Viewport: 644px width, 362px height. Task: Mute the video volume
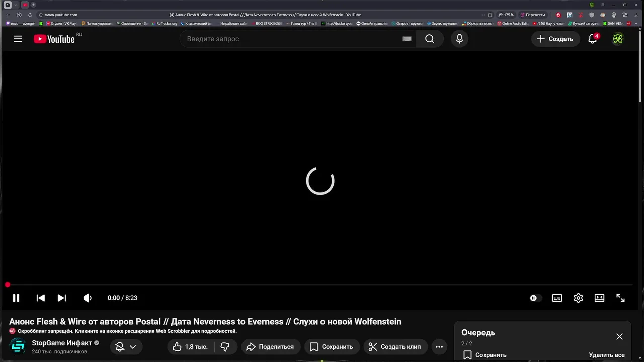88,298
